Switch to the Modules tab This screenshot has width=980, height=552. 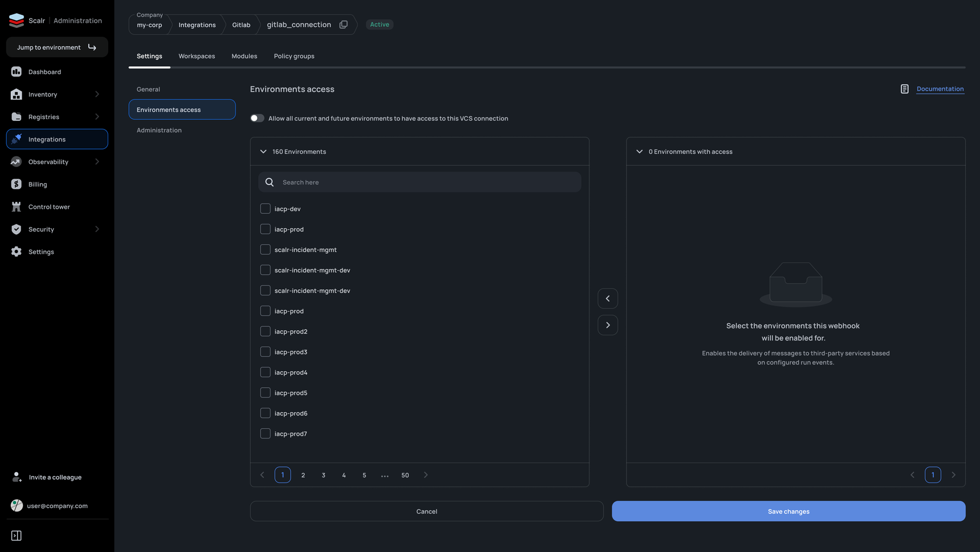click(x=244, y=56)
